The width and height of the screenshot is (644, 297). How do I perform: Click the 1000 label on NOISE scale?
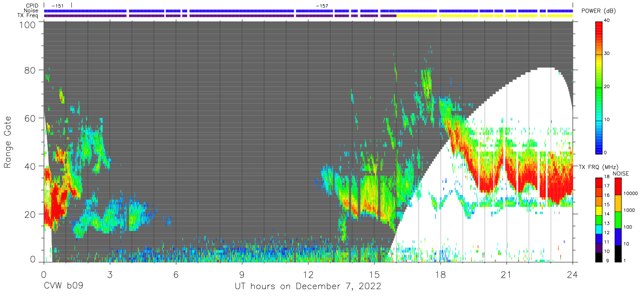coord(629,210)
